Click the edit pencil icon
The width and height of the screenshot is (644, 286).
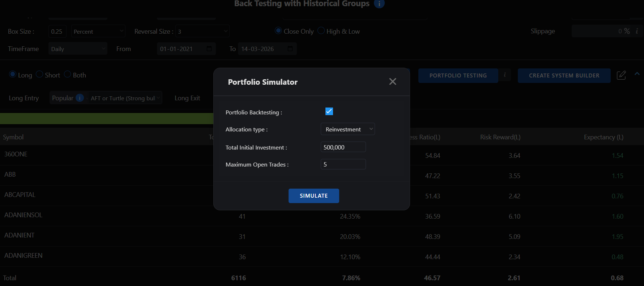pos(621,75)
